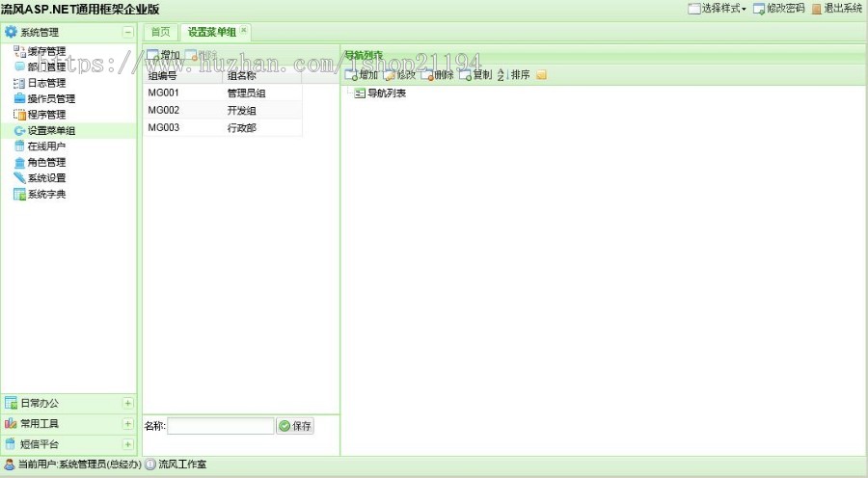Close the 设置菜单组 tab
Viewport: 868px width, 478px height.
tap(244, 30)
